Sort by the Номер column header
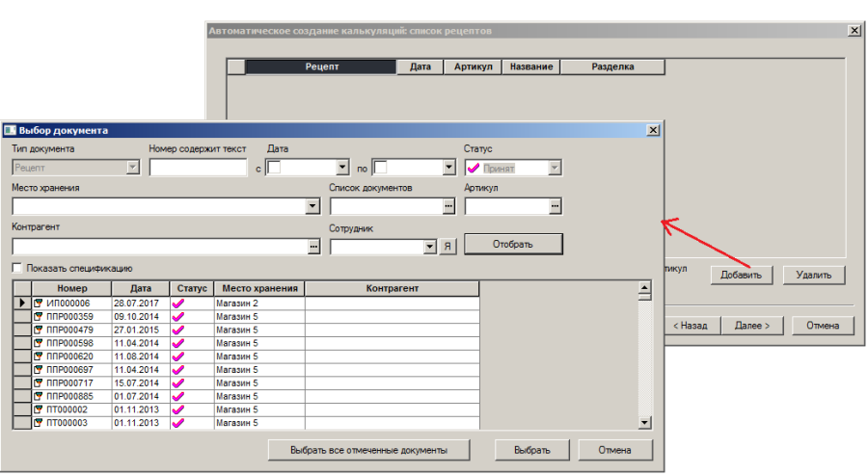Viewport: 868px width, 475px height. click(72, 288)
